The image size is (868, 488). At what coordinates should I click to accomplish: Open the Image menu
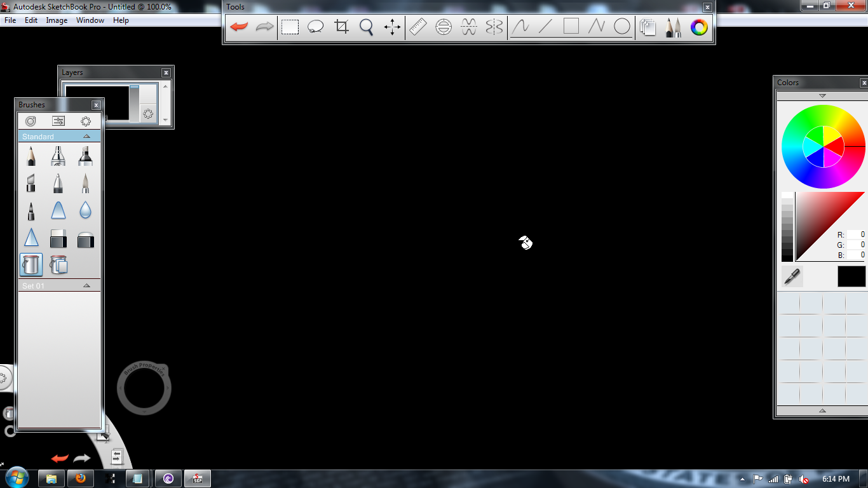[57, 20]
